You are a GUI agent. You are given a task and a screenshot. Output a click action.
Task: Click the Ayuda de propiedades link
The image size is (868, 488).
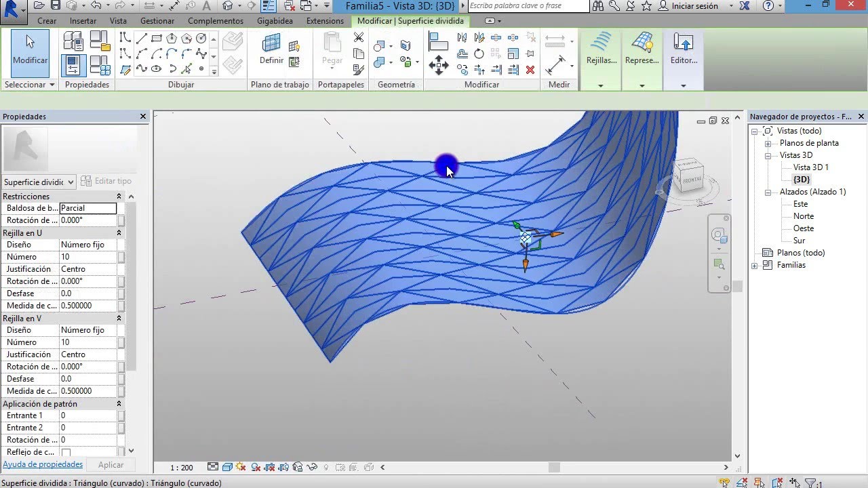43,464
